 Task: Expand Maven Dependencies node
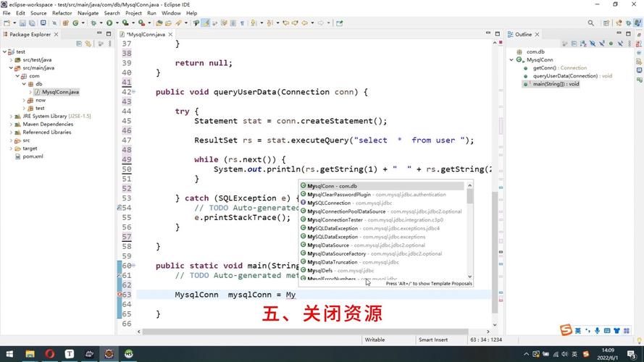pyautogui.click(x=11, y=125)
